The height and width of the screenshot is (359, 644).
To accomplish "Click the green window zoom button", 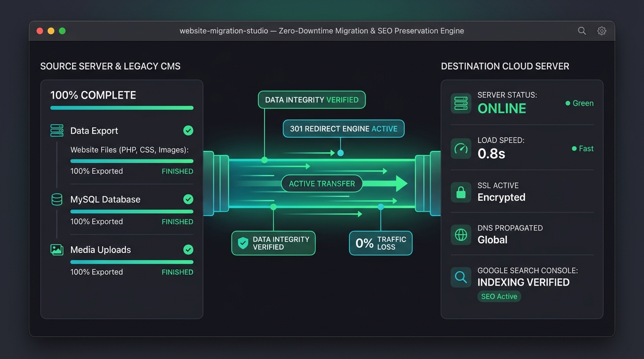I will 62,31.
